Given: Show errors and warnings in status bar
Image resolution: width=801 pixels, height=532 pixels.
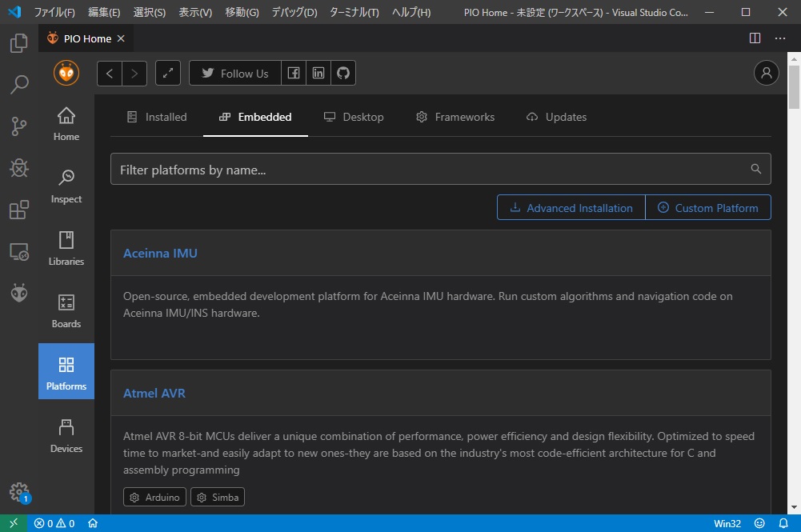Looking at the screenshot, I should coord(54,523).
